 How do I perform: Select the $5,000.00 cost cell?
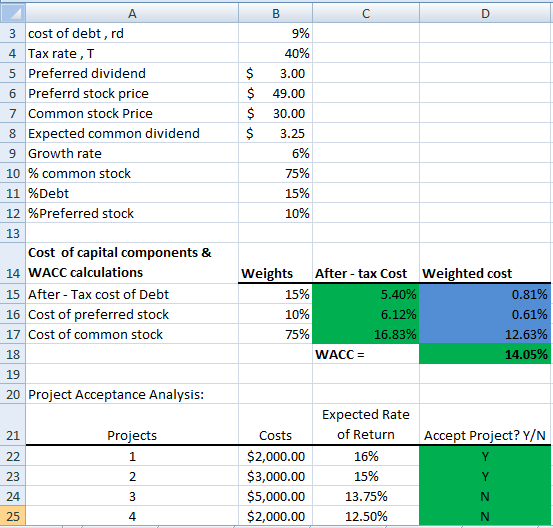[x=275, y=496]
